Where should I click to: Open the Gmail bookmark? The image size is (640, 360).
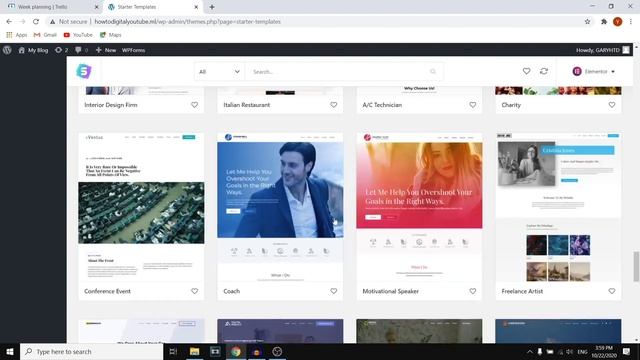click(45, 35)
